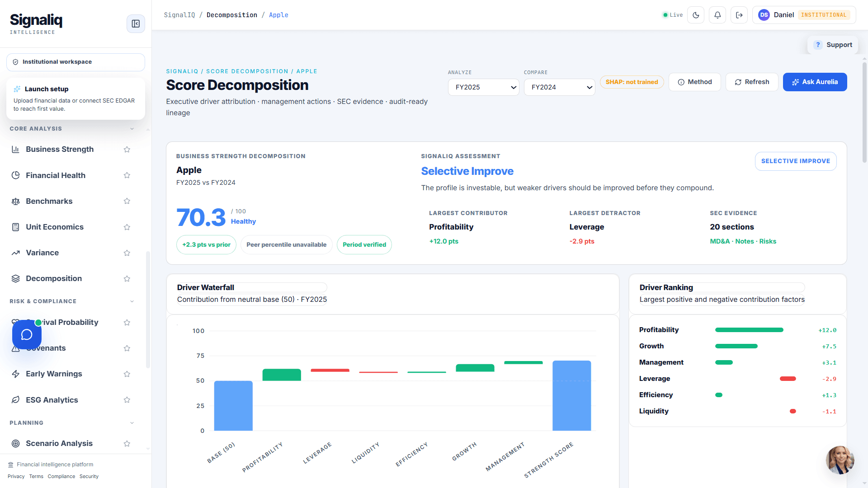Click Early Warnings lightning icon
The width and height of the screenshot is (868, 488).
15,374
